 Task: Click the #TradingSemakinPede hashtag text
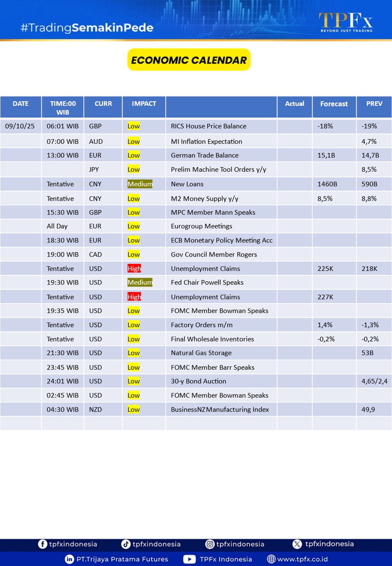pyautogui.click(x=87, y=28)
